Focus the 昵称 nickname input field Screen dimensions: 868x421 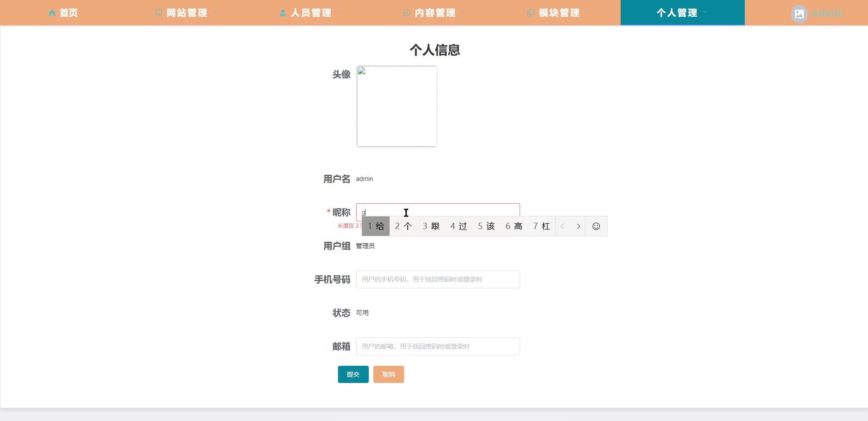438,212
